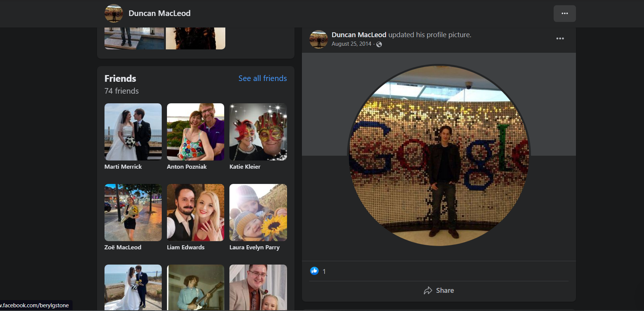Open Marti Merrick's profile name link
This screenshot has width=644, height=311.
tap(123, 166)
